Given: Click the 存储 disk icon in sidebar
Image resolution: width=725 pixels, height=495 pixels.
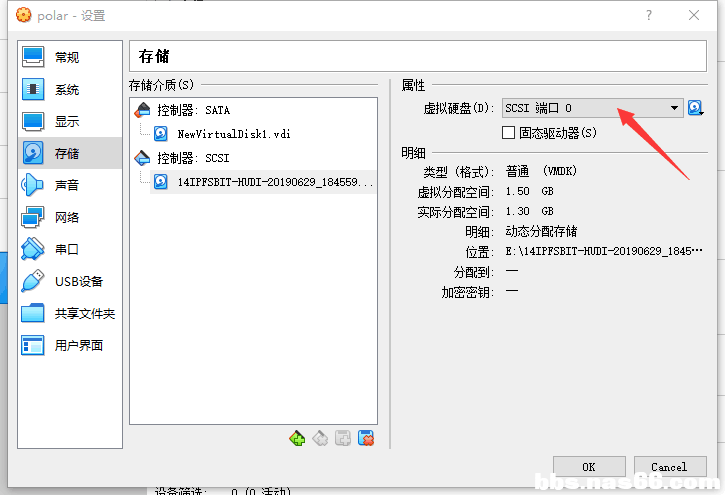Looking at the screenshot, I should (x=32, y=153).
